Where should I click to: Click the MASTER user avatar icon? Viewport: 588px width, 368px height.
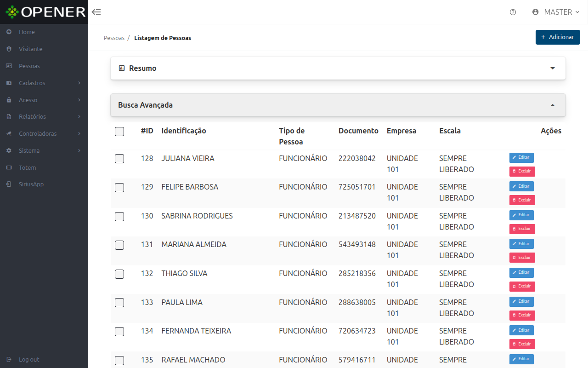tap(535, 12)
